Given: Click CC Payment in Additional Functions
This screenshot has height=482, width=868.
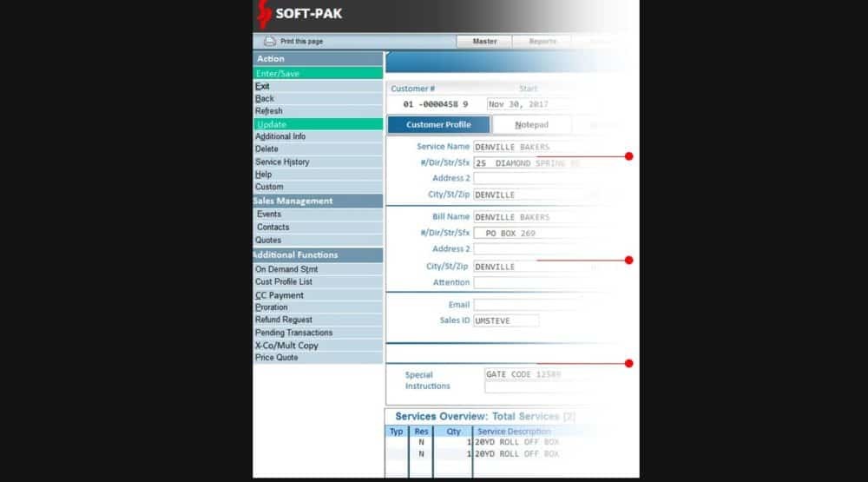Looking at the screenshot, I should pyautogui.click(x=279, y=295).
